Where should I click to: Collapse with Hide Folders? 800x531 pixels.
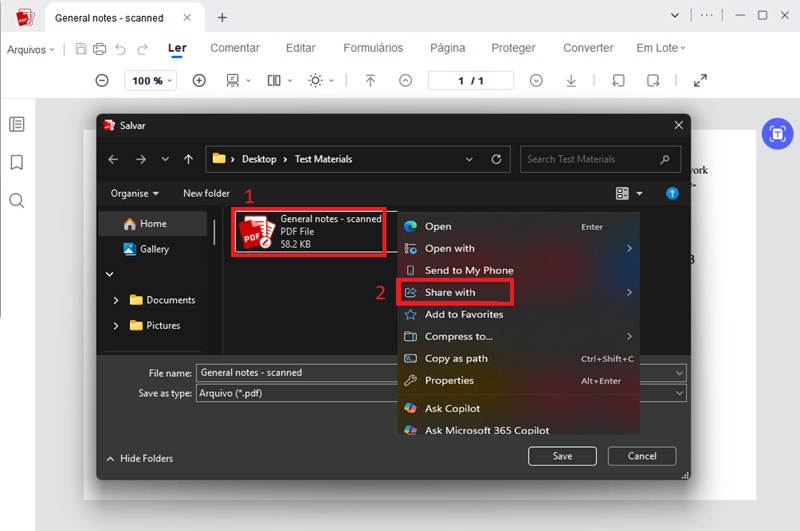[140, 459]
